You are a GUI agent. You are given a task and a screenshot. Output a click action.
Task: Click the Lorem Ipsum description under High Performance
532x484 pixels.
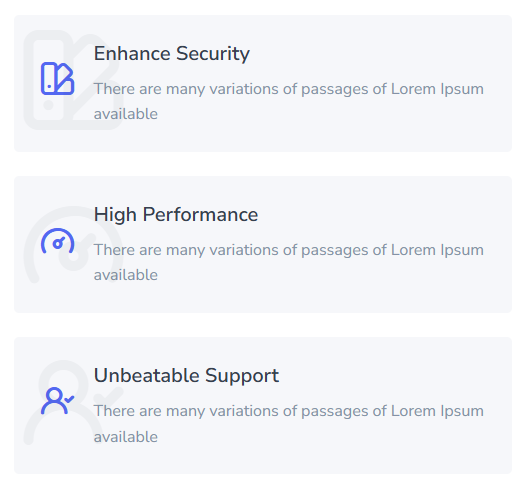click(x=289, y=262)
